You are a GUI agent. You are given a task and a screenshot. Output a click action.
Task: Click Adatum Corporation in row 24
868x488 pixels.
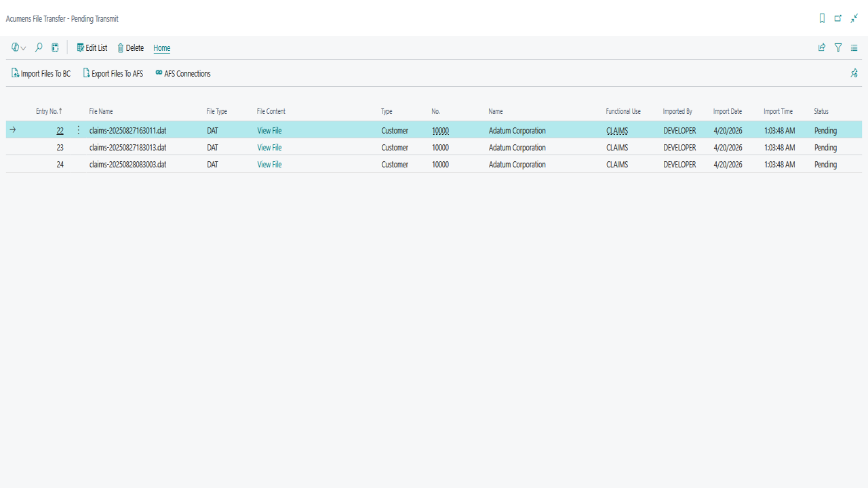pos(517,165)
